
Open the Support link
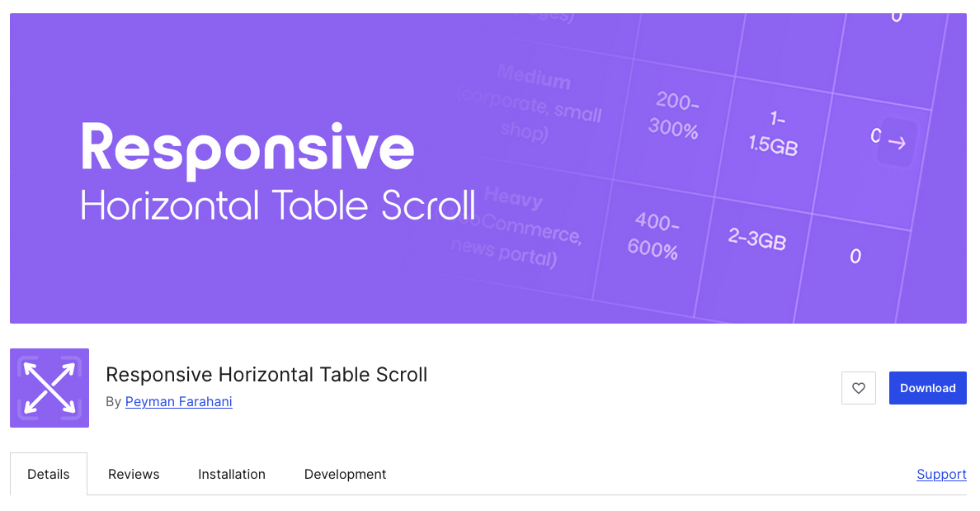[x=941, y=474]
